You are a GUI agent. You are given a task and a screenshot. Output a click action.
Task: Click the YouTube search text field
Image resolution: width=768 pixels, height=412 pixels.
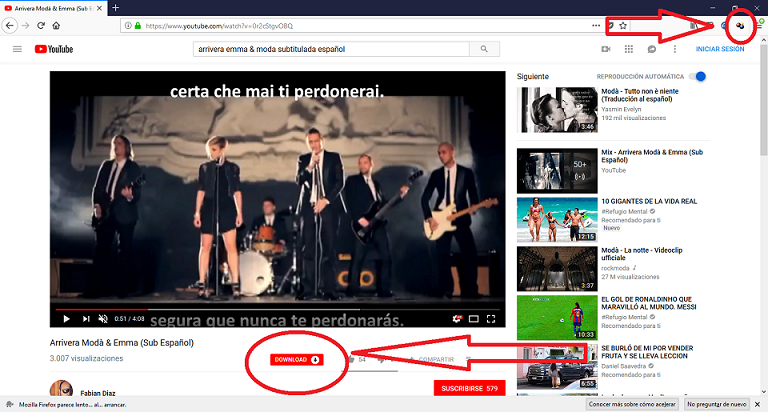(331, 49)
